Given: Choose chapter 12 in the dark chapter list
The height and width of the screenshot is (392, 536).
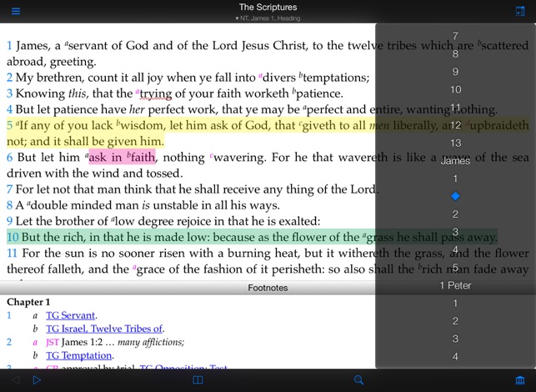Looking at the screenshot, I should [456, 125].
